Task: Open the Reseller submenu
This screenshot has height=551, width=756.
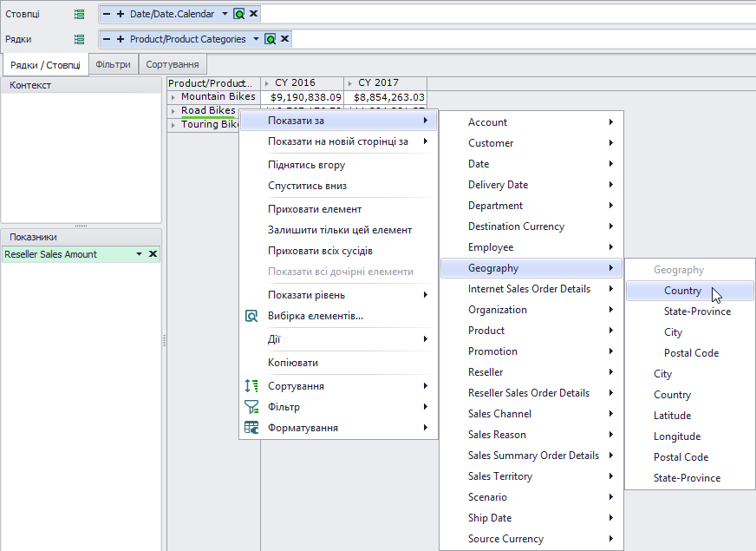Action: click(x=531, y=372)
